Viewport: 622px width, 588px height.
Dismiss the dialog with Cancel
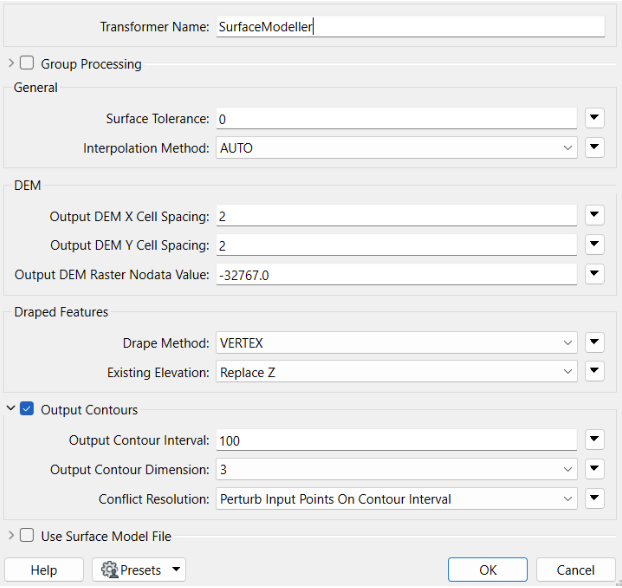click(576, 570)
